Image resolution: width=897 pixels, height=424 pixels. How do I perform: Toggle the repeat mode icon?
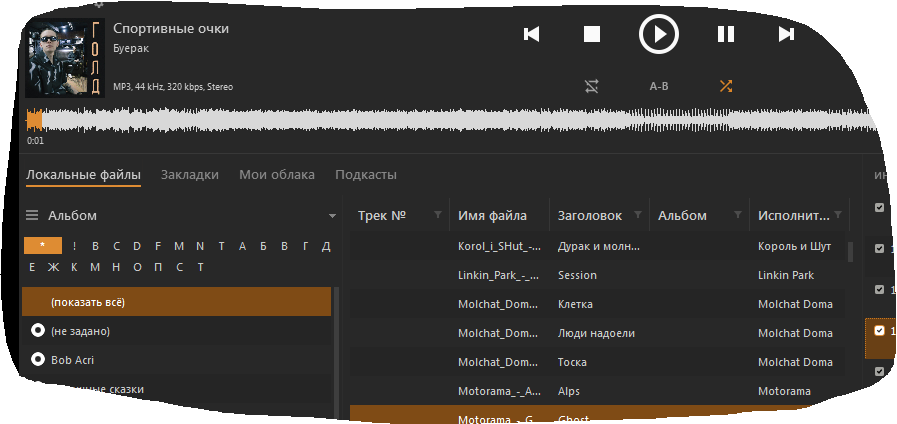coord(592,86)
